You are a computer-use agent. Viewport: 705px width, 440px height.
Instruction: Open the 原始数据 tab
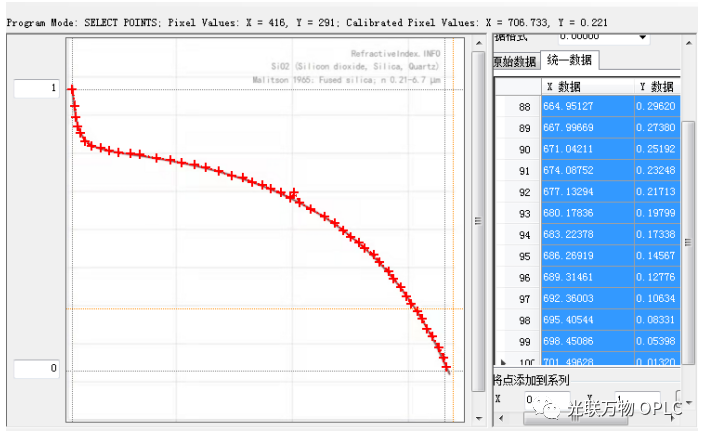coord(515,61)
